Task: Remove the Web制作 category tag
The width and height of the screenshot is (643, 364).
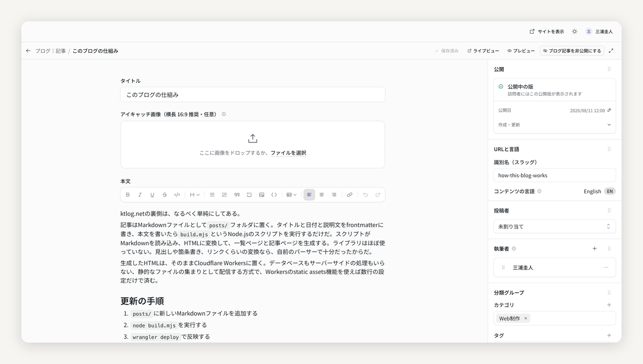Action: coord(526,318)
